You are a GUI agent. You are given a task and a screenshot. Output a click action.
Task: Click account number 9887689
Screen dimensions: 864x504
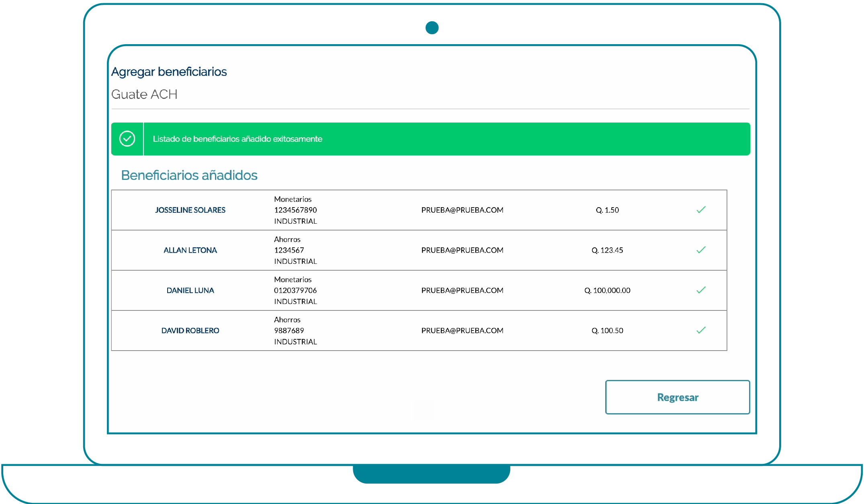pos(289,331)
